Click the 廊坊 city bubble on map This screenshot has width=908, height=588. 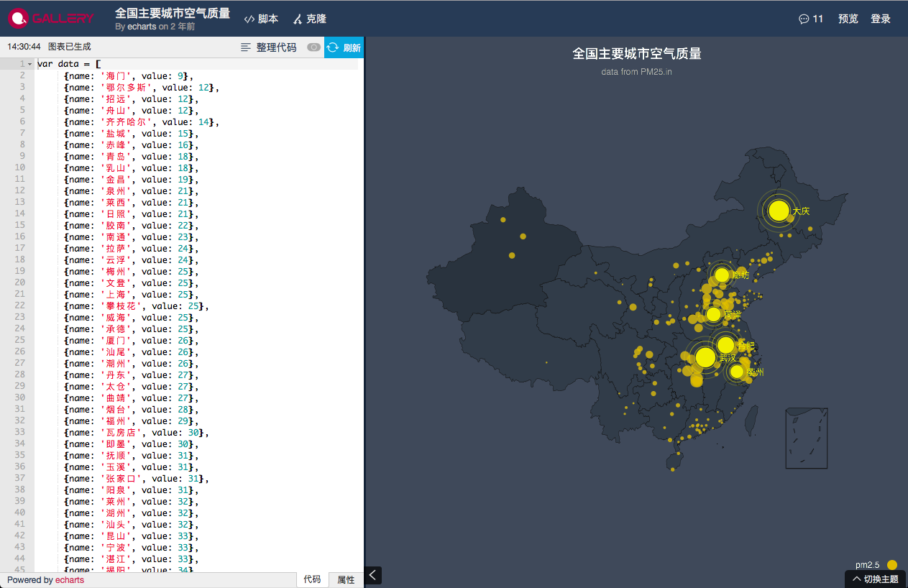tap(722, 275)
